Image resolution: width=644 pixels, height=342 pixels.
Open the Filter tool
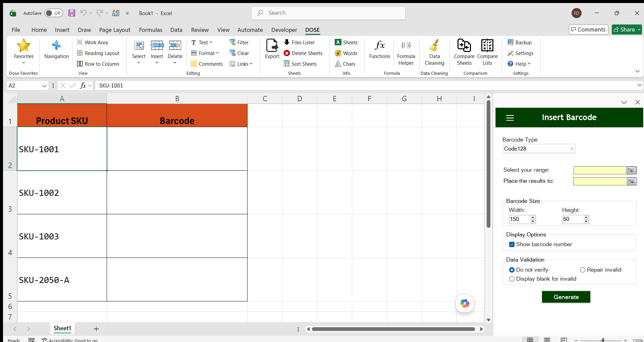click(x=239, y=42)
